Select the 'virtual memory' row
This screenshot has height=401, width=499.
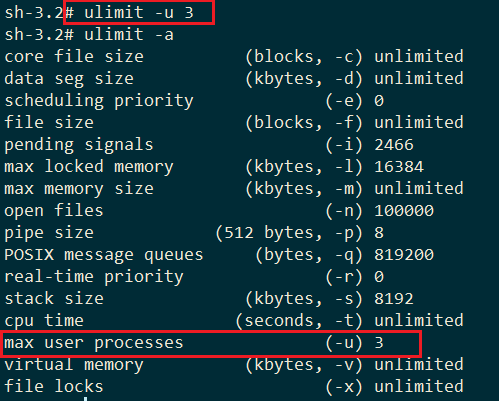click(234, 365)
